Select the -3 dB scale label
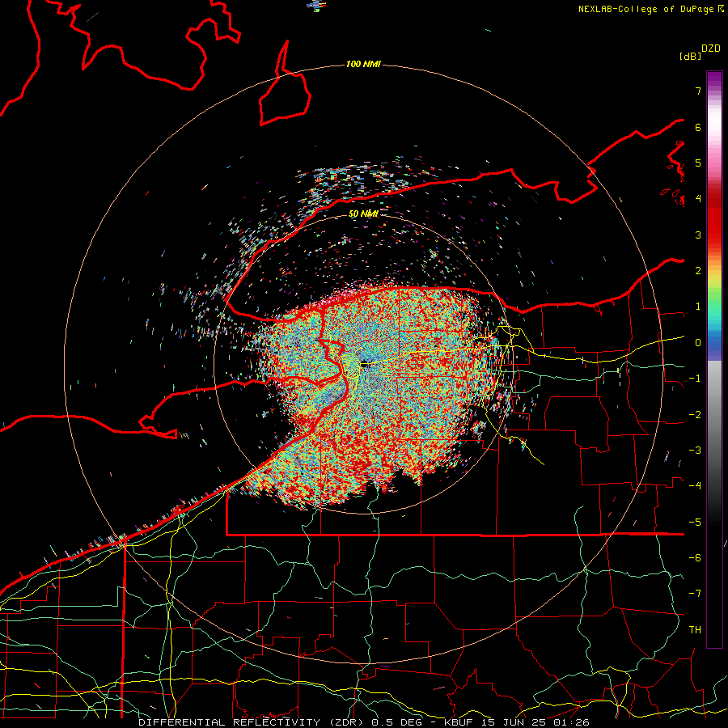Viewport: 728px width, 728px height. point(695,451)
